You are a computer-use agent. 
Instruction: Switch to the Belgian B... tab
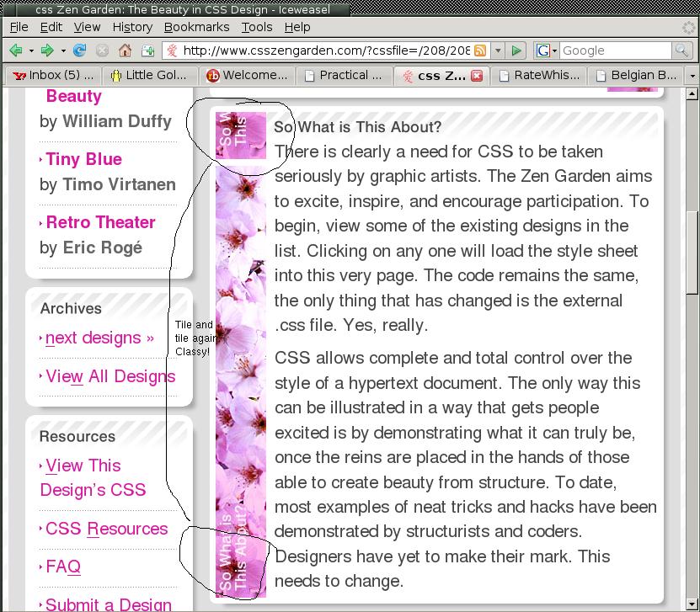636,76
